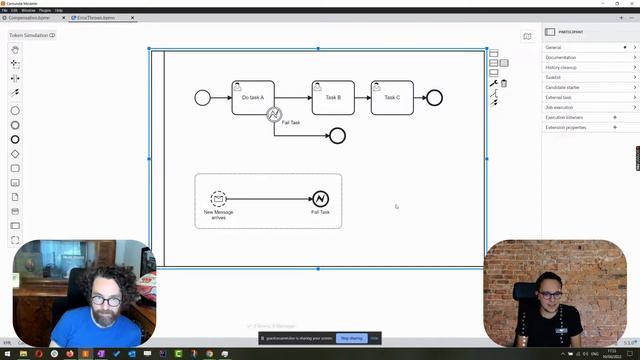The height and width of the screenshot is (360, 640).
Task: Toggle Token Simulation mode
Action: 32,35
